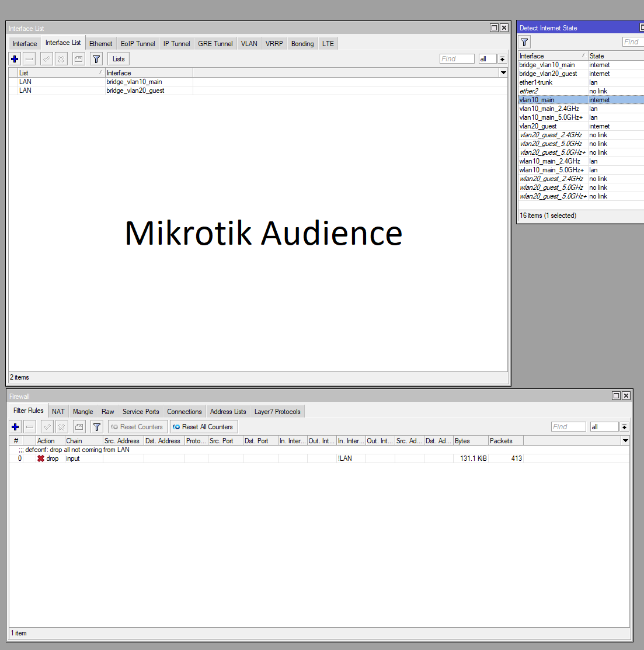Sort by Interface column in Interface List
644x650 pixels.
point(149,73)
